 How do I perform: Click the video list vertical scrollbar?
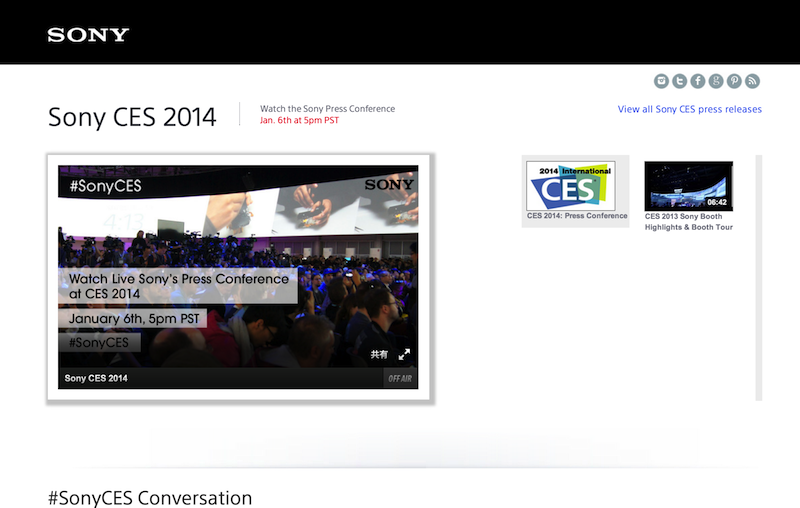759,278
